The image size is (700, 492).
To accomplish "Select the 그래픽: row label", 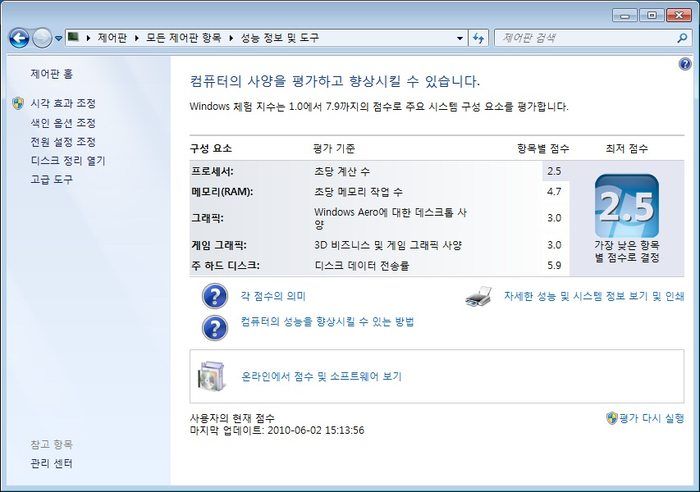I will click(208, 218).
